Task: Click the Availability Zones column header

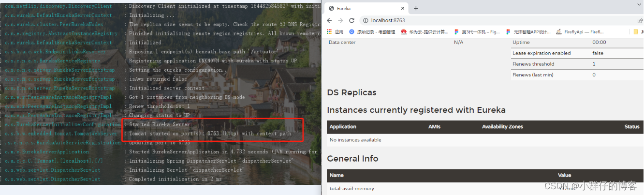Action: click(x=502, y=127)
